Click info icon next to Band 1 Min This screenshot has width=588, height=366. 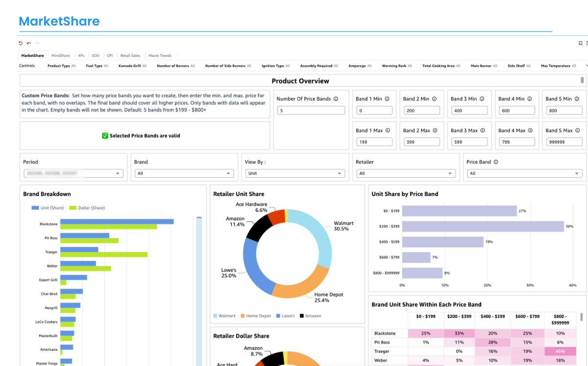pos(387,99)
